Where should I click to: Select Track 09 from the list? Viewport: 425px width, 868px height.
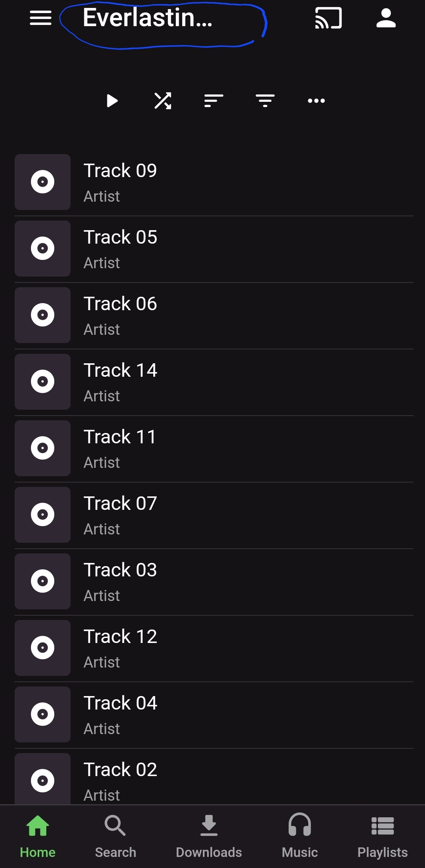214,182
